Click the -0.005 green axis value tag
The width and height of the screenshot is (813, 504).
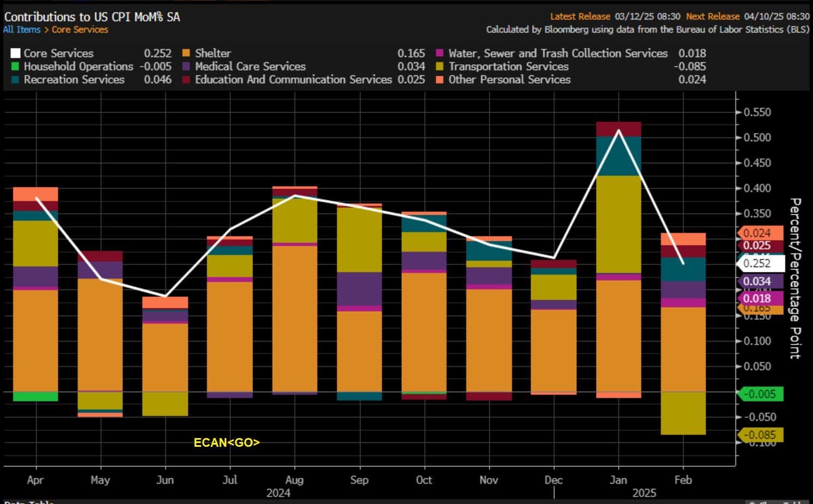pyautogui.click(x=760, y=394)
